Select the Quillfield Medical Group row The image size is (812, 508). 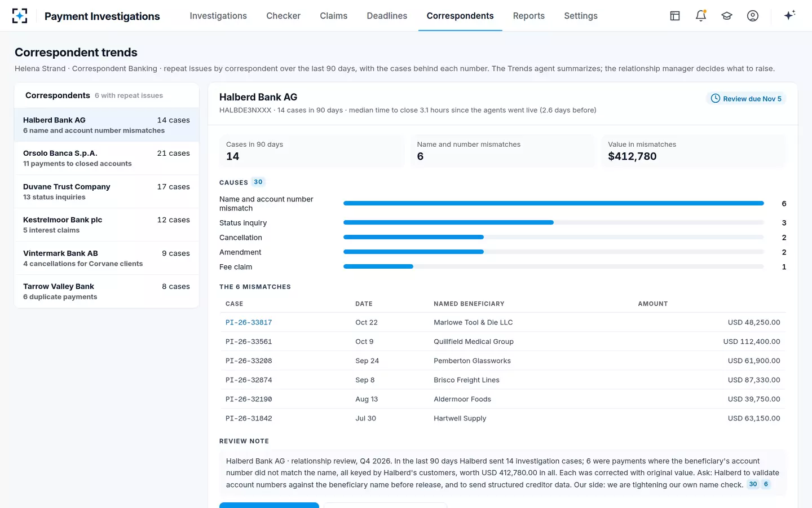coord(502,341)
